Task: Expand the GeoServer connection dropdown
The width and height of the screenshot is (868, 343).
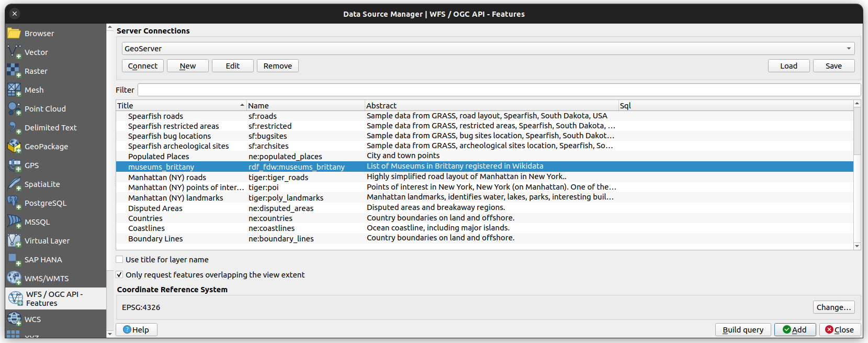Action: click(x=848, y=49)
